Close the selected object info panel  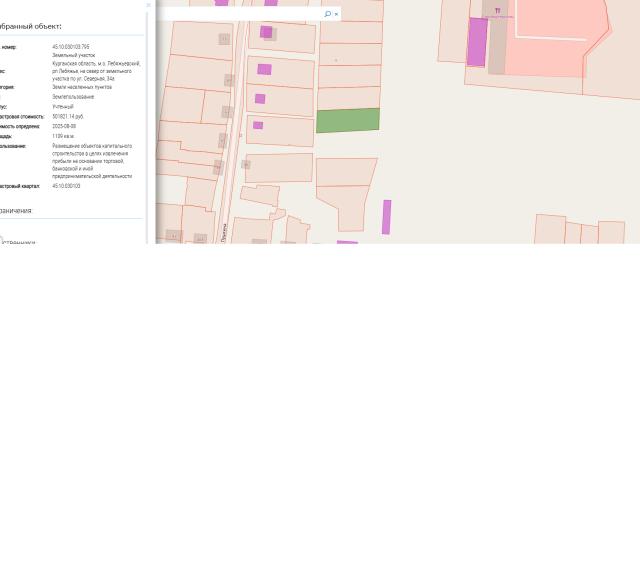click(x=148, y=5)
